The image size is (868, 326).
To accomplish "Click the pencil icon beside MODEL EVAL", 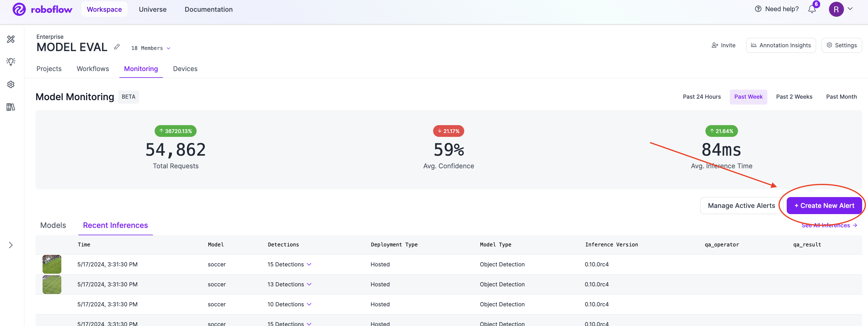I will pyautogui.click(x=117, y=47).
